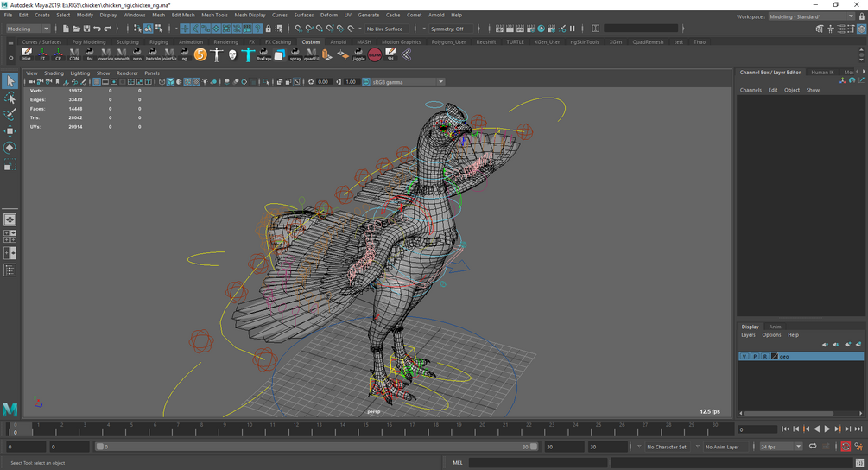Image resolution: width=868 pixels, height=470 pixels.
Task: Click the cyan T-pose figure shelf icon
Action: 248,54
